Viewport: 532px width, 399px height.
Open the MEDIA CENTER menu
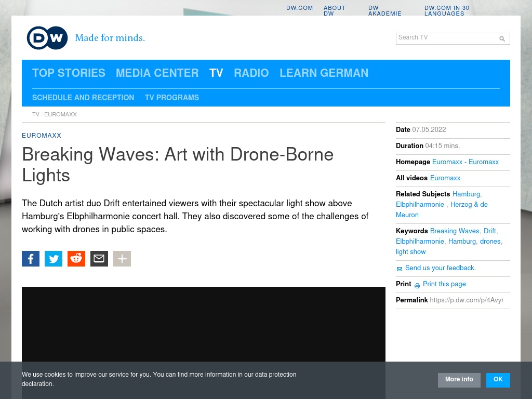pos(157,73)
